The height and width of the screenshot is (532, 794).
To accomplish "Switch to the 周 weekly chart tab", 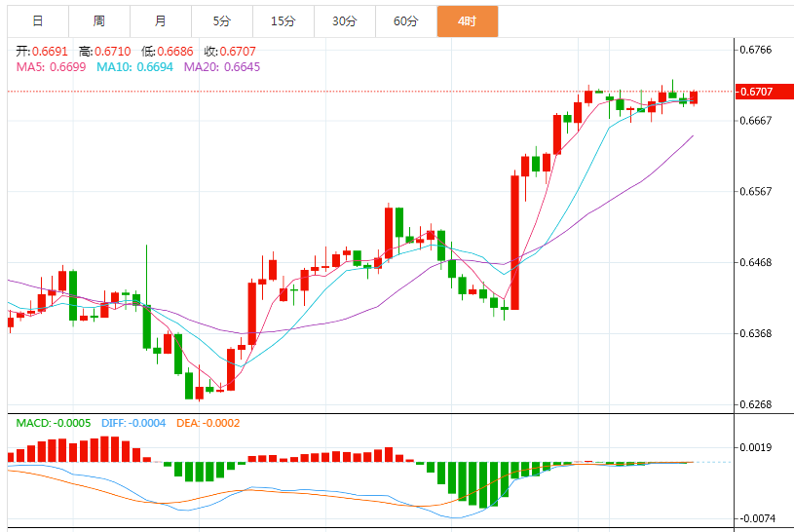I will tap(99, 21).
